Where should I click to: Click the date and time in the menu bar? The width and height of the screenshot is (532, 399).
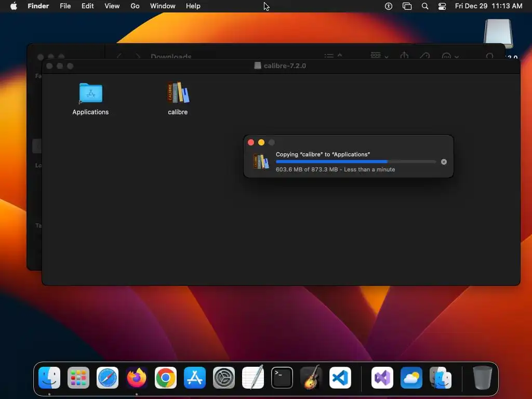coord(488,6)
